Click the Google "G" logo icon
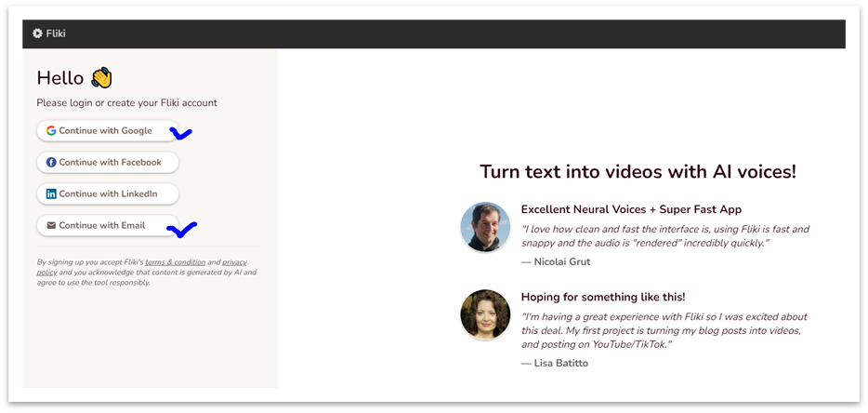This screenshot has width=868, height=413. (x=51, y=131)
